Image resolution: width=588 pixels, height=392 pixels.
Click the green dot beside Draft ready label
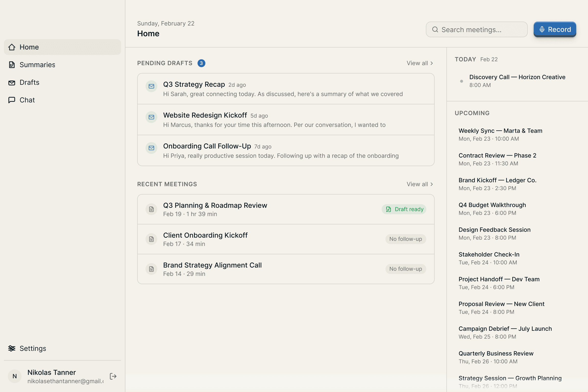point(389,209)
